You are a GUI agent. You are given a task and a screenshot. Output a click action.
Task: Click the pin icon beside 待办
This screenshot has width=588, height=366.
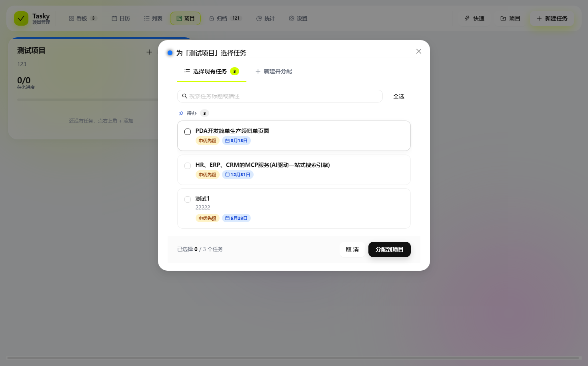pos(181,113)
